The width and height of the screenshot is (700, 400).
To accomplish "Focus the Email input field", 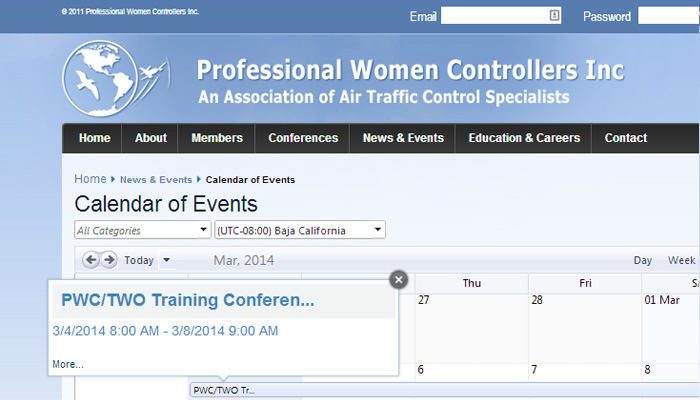I will (500, 16).
